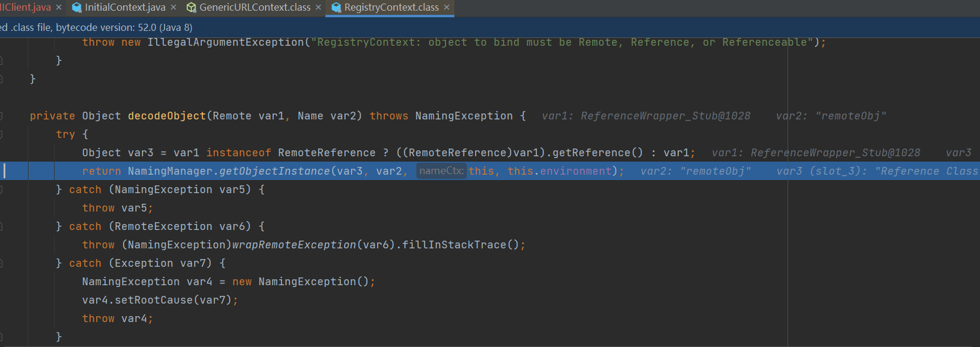The width and height of the screenshot is (980, 347).
Task: Close the InitialContext.java tab
Action: (x=173, y=7)
